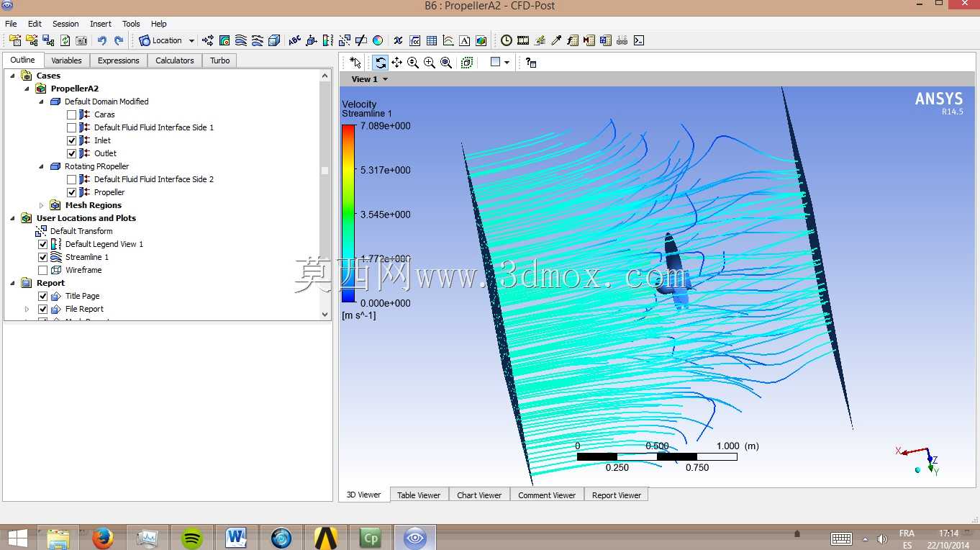Click the camera Save Picture icon
Viewport: 980px width, 550px height.
(81, 40)
